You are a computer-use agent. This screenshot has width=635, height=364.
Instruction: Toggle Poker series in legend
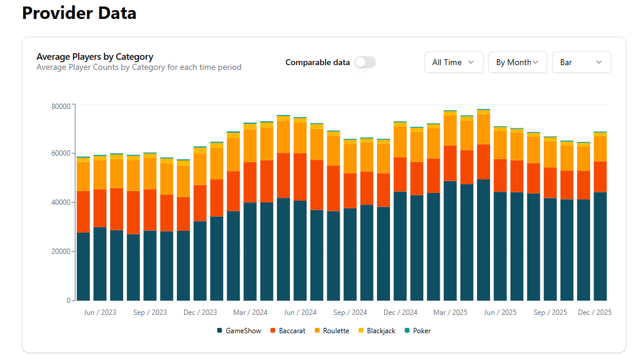click(x=418, y=331)
